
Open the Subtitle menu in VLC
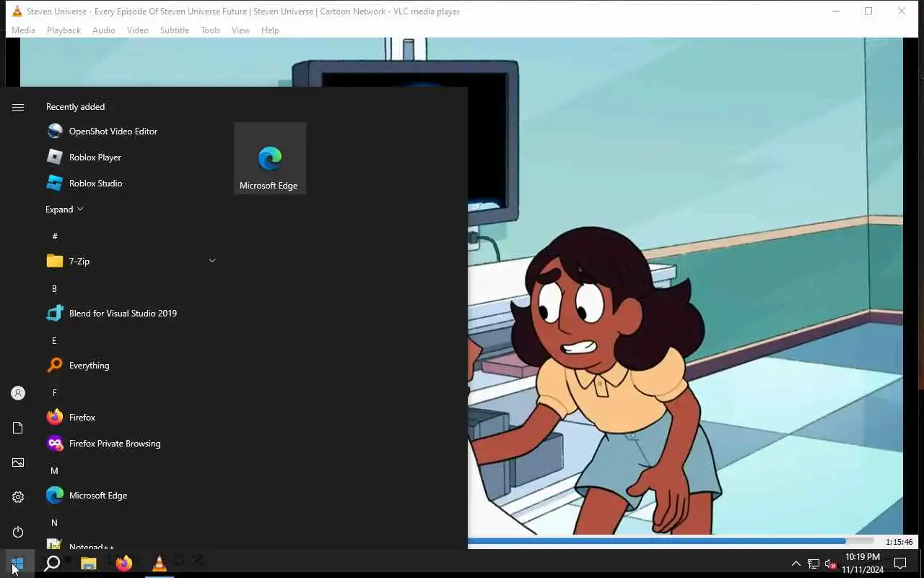click(x=175, y=30)
